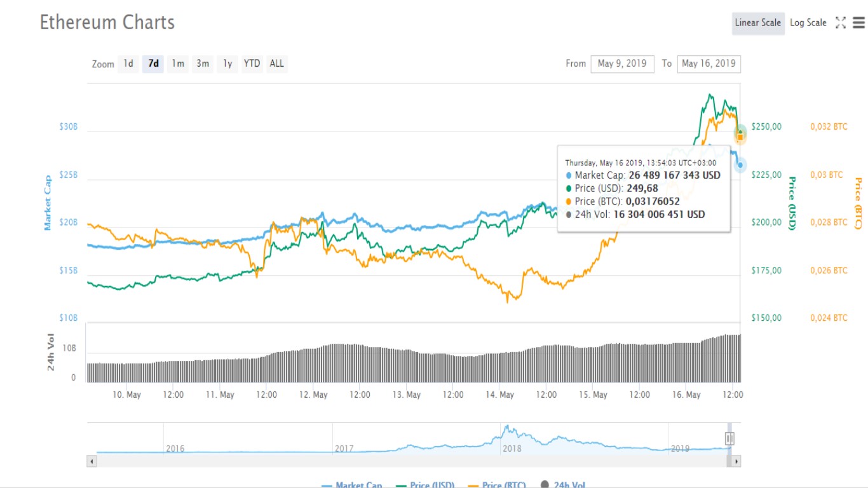Click the 0,024 BTC axis label
Screen dimensions: 868x488
[x=829, y=318]
